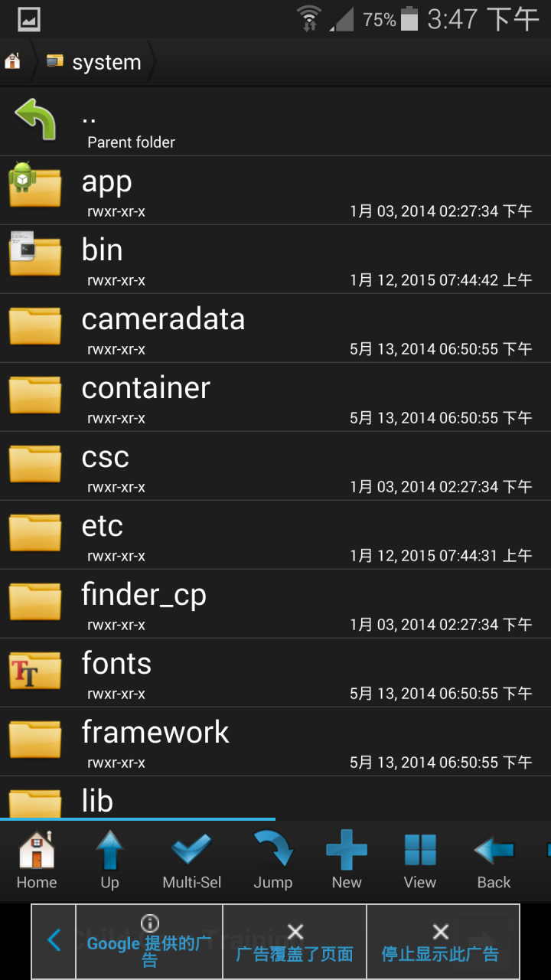Open the app folder
Screen dimensions: 551x980
coord(275,190)
